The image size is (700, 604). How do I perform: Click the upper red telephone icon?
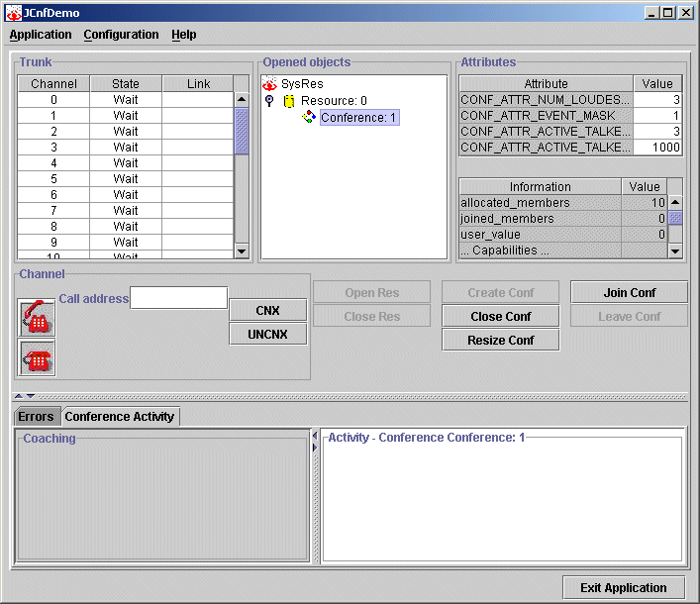pos(37,317)
